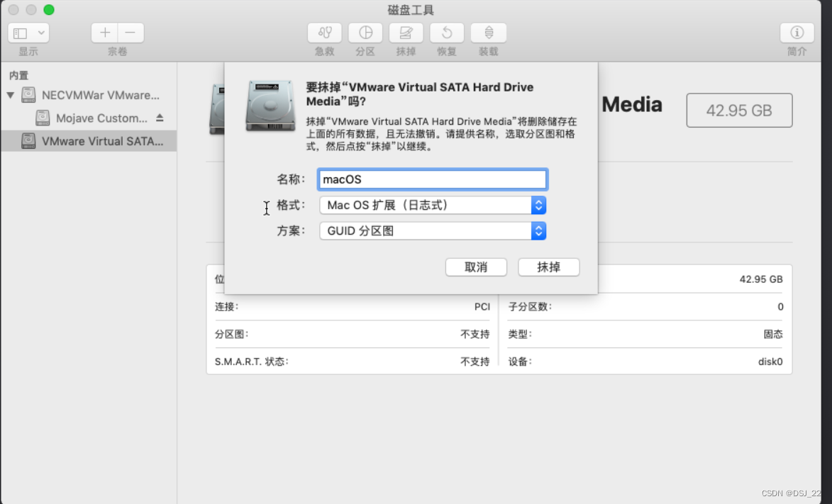
Task: Toggle the sidebar view (显示) icon
Action: coord(21,33)
